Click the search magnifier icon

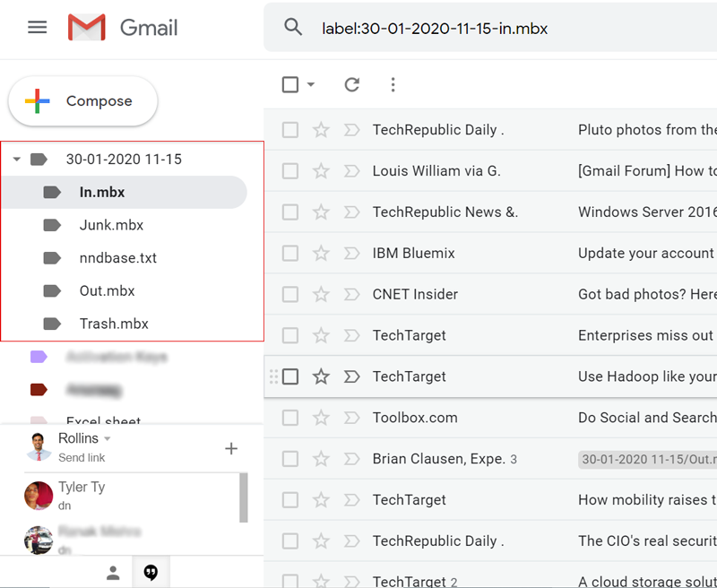(293, 28)
